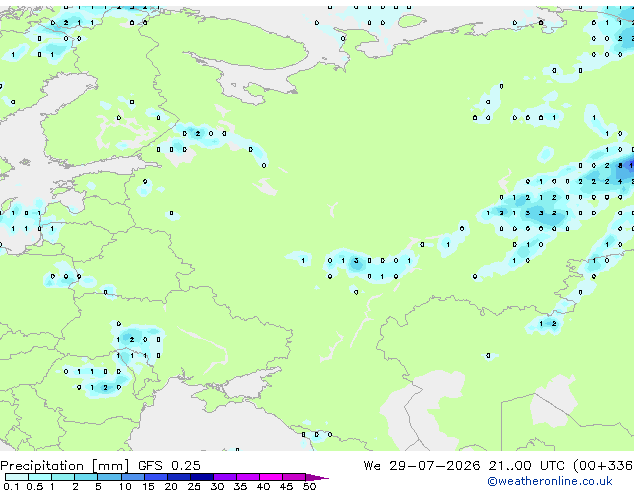Click the legend scale label '35'
Image resolution: width=634 pixels, height=490 pixels.
point(241,486)
